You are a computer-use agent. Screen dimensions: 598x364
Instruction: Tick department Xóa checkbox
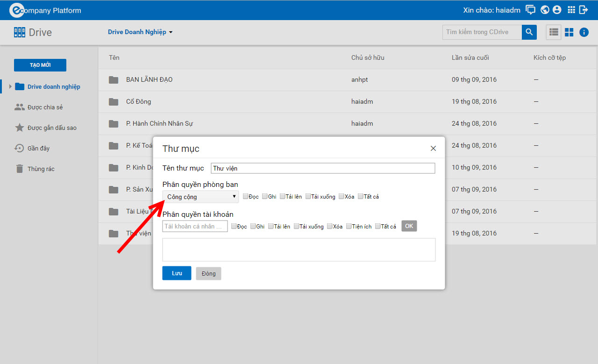point(342,196)
